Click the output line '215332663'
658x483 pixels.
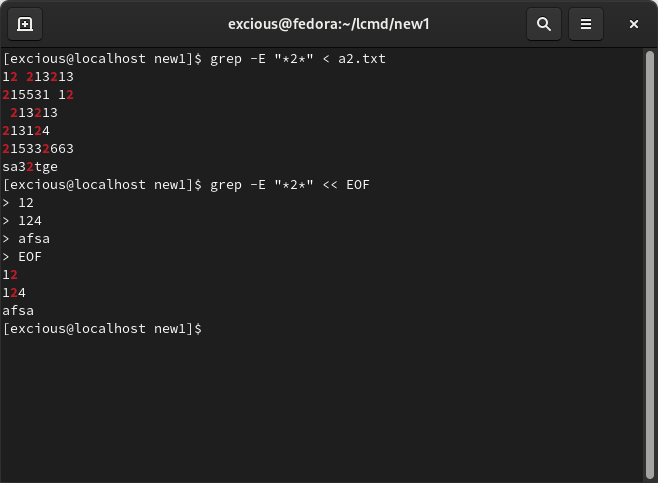[x=38, y=149]
